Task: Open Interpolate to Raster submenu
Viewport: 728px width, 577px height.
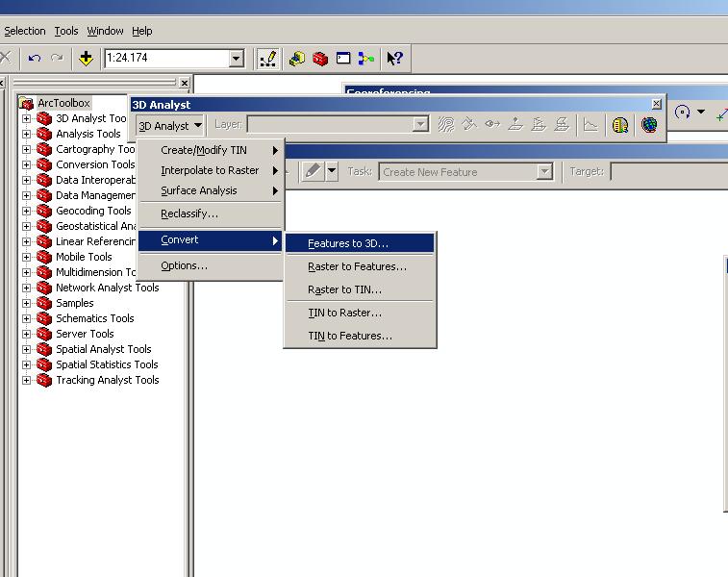Action: [212, 171]
